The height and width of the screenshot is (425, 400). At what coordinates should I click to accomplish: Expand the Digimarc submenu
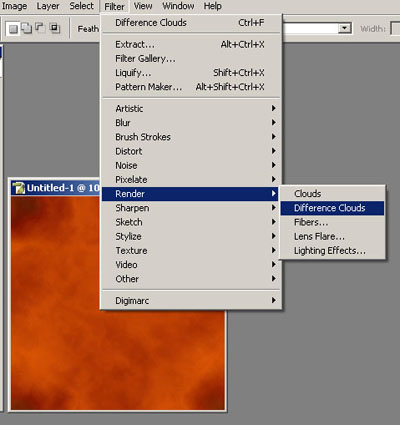click(191, 301)
